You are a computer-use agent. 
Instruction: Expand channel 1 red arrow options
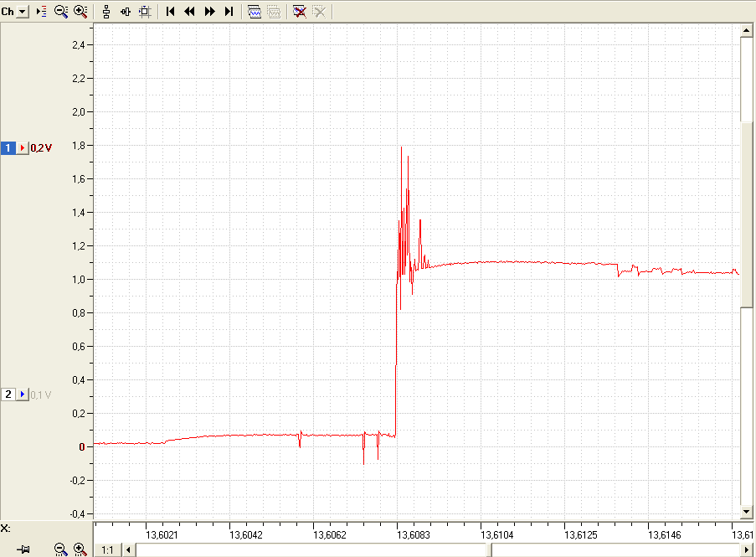(22, 148)
